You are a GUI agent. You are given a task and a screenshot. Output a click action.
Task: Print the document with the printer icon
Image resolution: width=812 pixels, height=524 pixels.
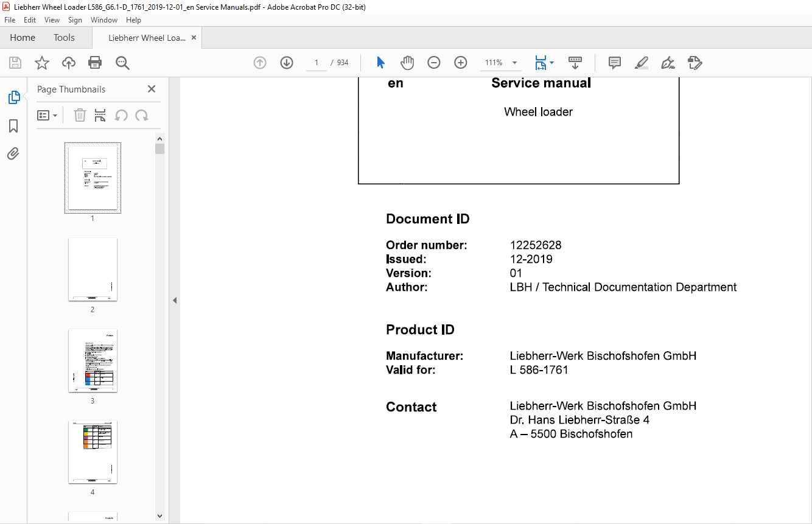coord(95,63)
